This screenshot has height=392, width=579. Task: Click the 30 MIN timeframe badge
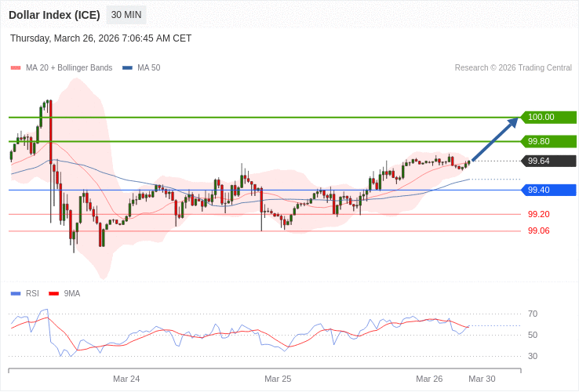[x=126, y=15]
